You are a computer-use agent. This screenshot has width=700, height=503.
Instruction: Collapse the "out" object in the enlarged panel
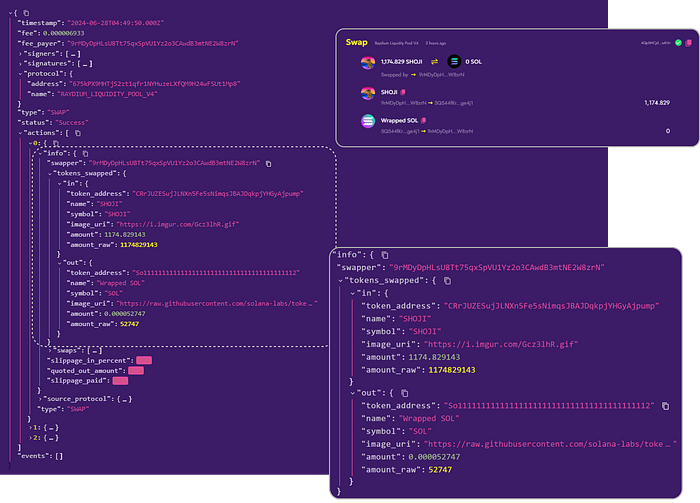[353, 393]
